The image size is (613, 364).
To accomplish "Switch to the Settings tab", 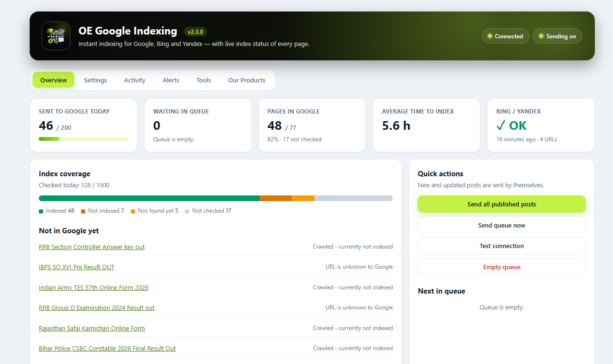I will point(95,80).
